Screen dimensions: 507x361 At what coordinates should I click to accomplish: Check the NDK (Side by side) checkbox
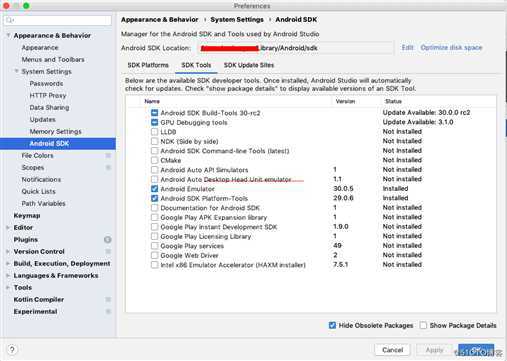point(154,141)
